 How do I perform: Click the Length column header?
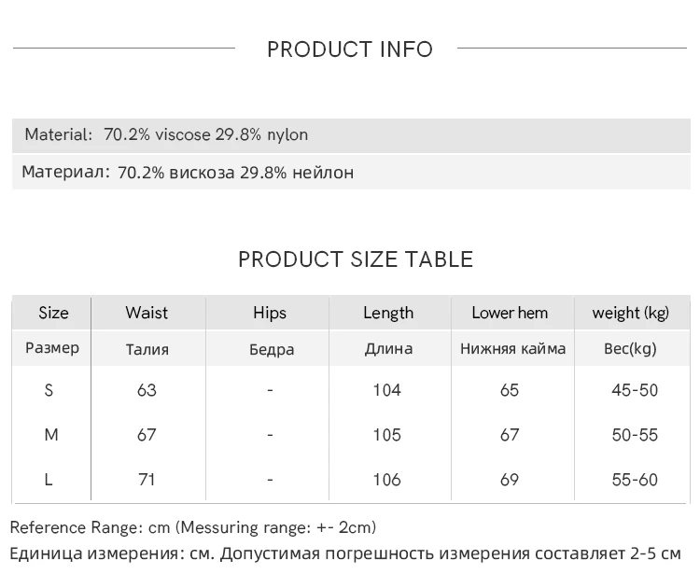387,313
